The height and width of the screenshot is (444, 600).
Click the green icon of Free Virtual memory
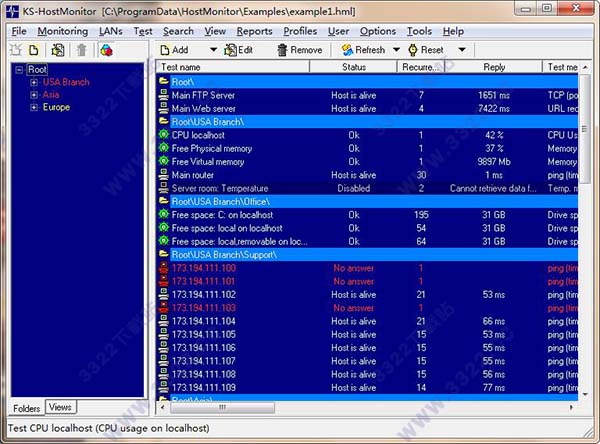coord(164,161)
